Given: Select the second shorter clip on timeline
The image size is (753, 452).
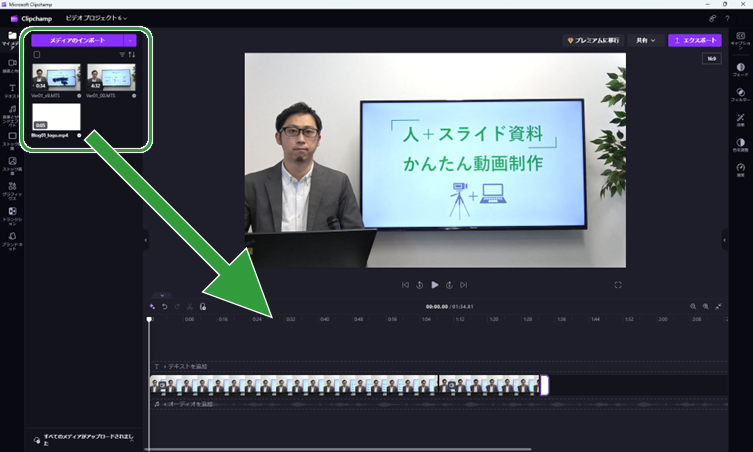Looking at the screenshot, I should 489,385.
